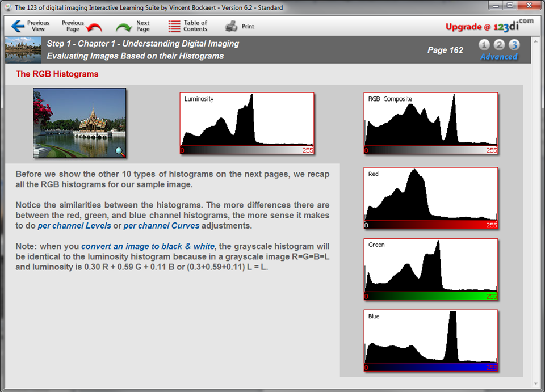Click the magnifier on the sample photo
The image size is (545, 392).
click(120, 151)
